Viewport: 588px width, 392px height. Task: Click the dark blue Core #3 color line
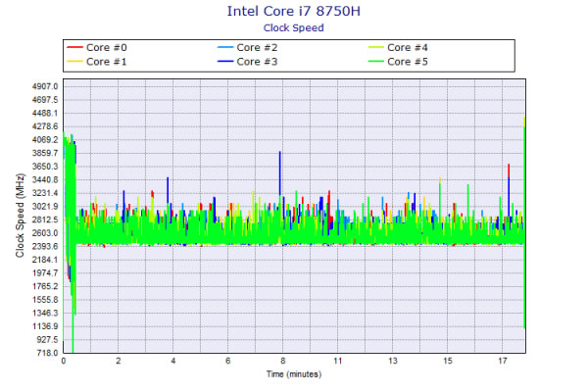coord(225,62)
